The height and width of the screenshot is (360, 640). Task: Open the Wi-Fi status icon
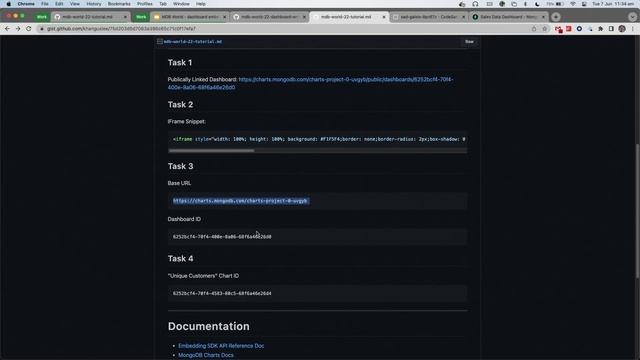point(573,4)
